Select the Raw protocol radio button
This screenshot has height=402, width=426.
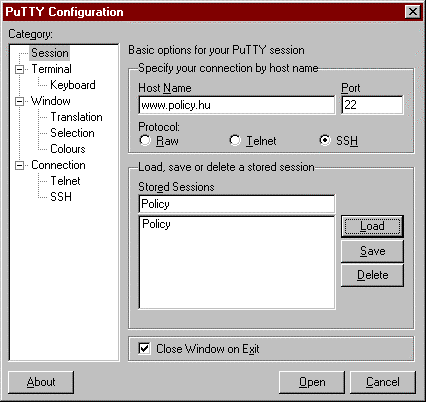[145, 140]
